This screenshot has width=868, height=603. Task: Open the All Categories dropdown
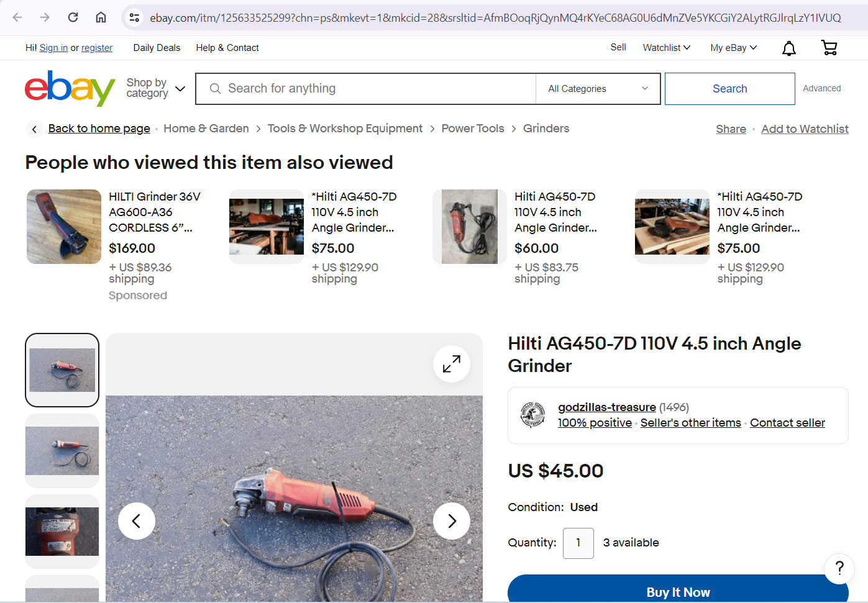[598, 89]
